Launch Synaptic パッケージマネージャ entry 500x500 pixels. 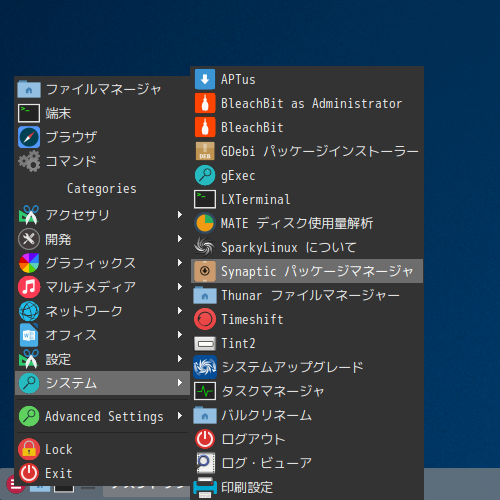(x=307, y=271)
